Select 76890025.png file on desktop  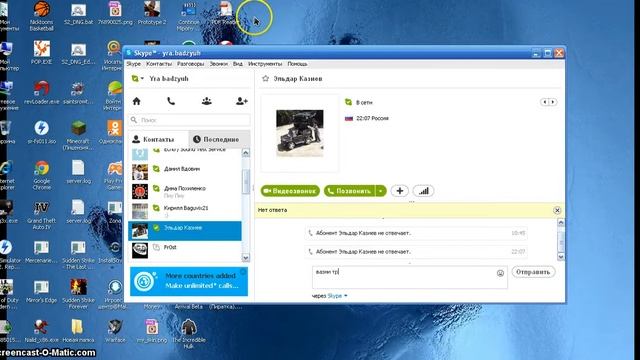pos(115,14)
